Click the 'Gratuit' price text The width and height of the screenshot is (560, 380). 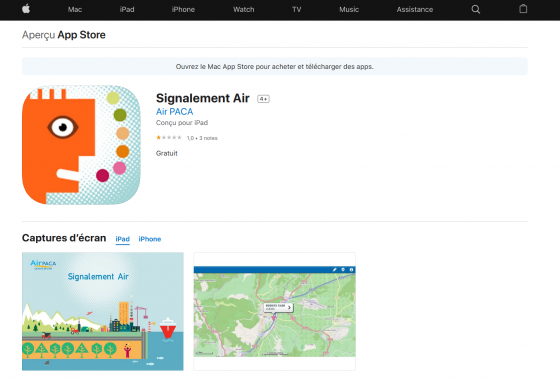coord(166,153)
